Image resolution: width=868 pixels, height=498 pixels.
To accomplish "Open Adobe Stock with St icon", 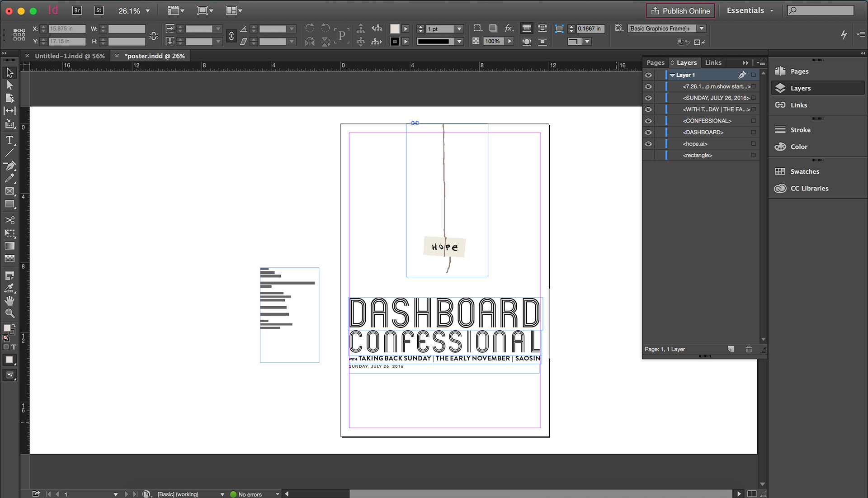I will click(x=99, y=10).
